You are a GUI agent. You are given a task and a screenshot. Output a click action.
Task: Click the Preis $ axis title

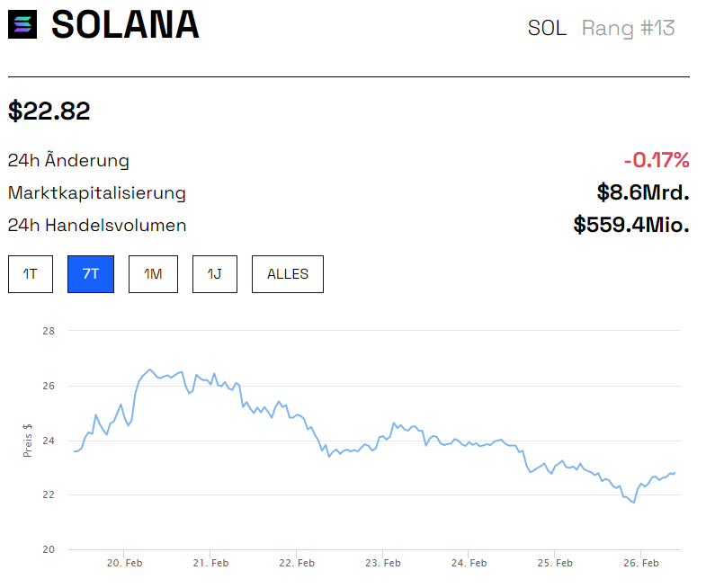point(28,440)
